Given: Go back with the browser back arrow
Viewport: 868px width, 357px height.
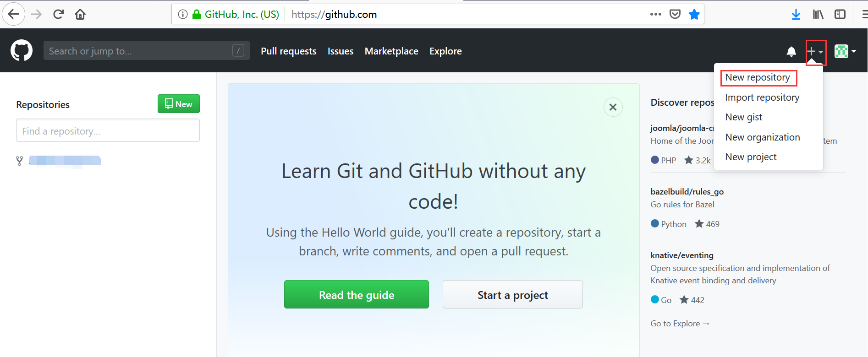Looking at the screenshot, I should (14, 14).
